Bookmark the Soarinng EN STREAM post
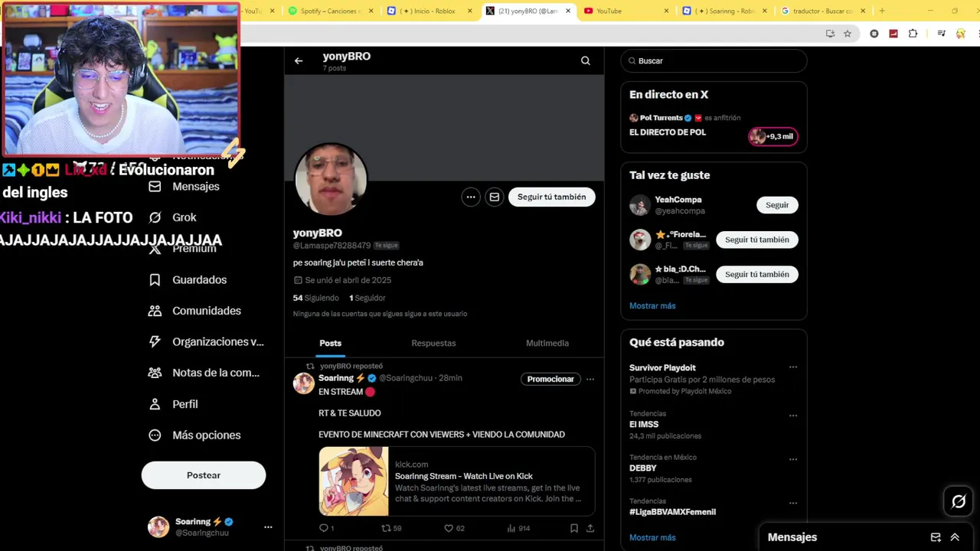Viewport: 980px width, 551px height. [x=574, y=528]
